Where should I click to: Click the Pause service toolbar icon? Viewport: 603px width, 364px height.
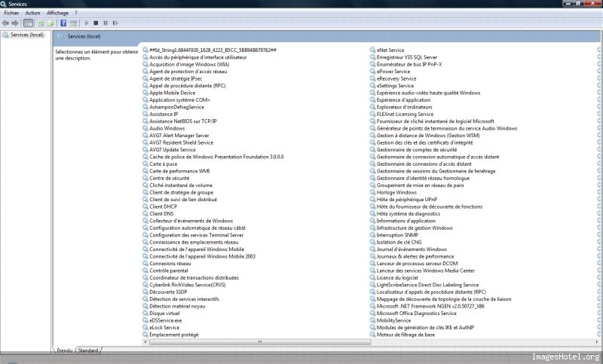coord(105,23)
